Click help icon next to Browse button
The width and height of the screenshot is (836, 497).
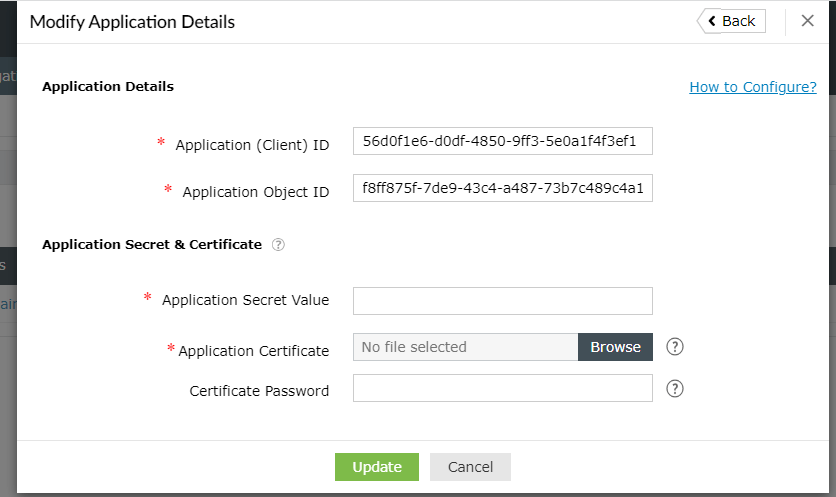click(x=675, y=347)
